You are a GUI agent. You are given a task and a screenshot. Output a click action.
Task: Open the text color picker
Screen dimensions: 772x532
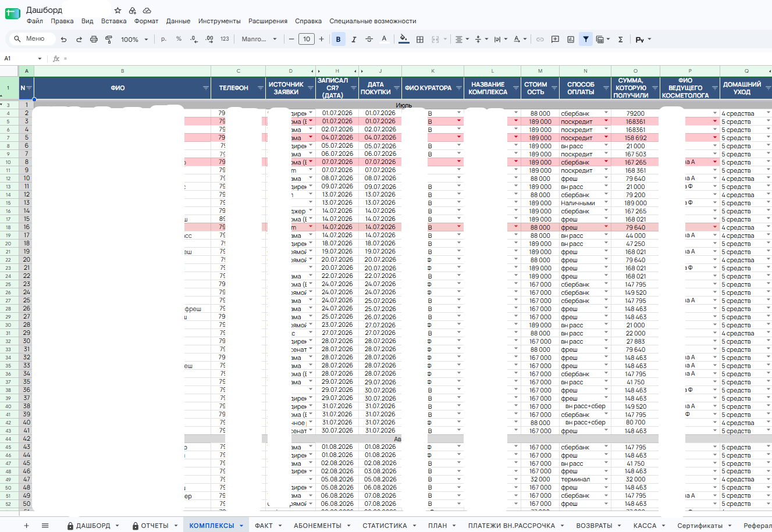[x=384, y=40]
